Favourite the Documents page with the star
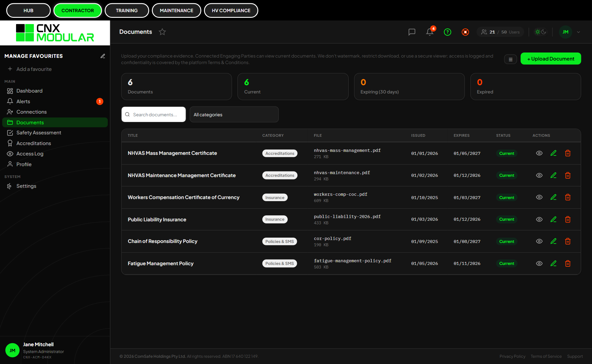 click(162, 32)
